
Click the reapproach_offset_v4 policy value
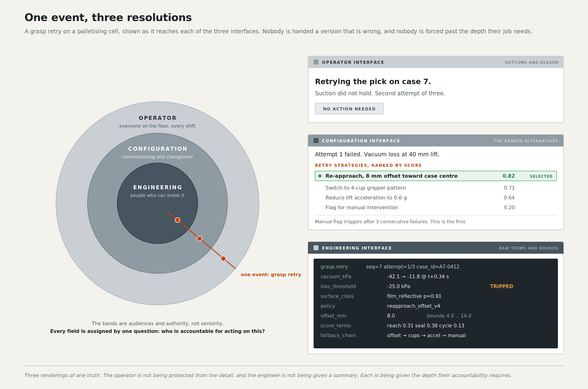pos(413,306)
